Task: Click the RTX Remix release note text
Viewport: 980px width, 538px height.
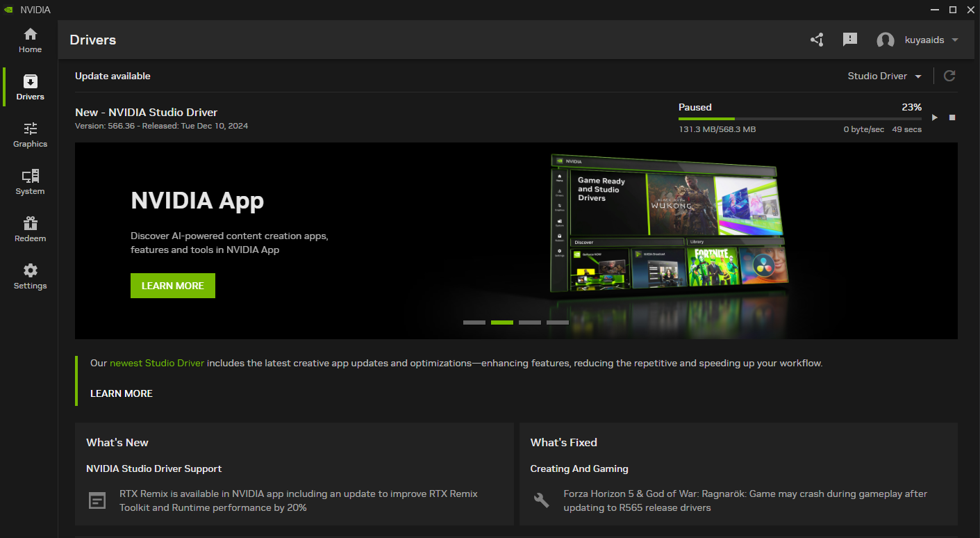Action: pos(299,500)
